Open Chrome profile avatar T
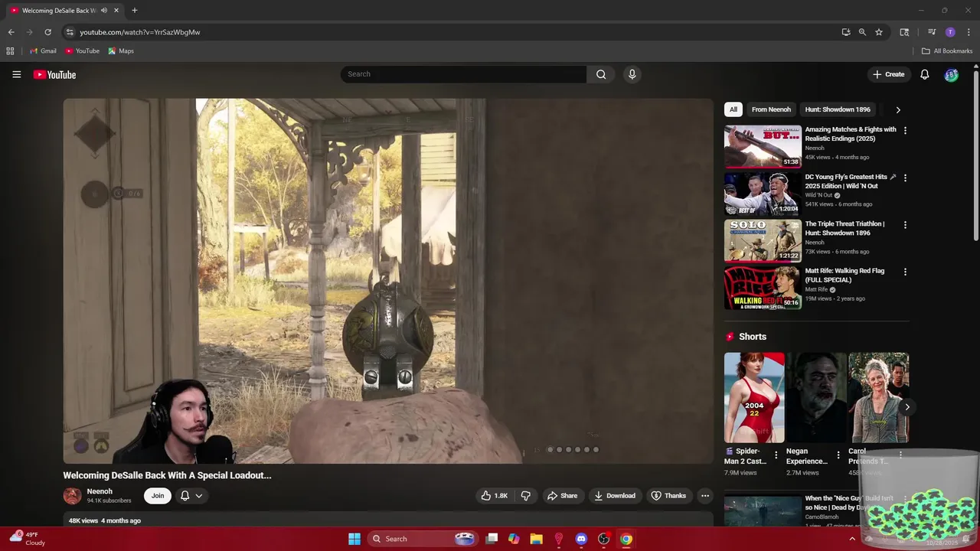The height and width of the screenshot is (551, 980). point(950,32)
